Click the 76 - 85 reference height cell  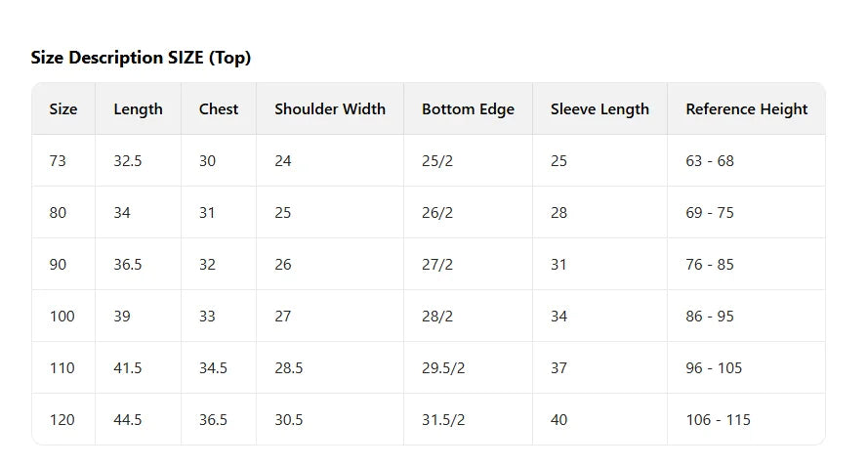tap(710, 264)
